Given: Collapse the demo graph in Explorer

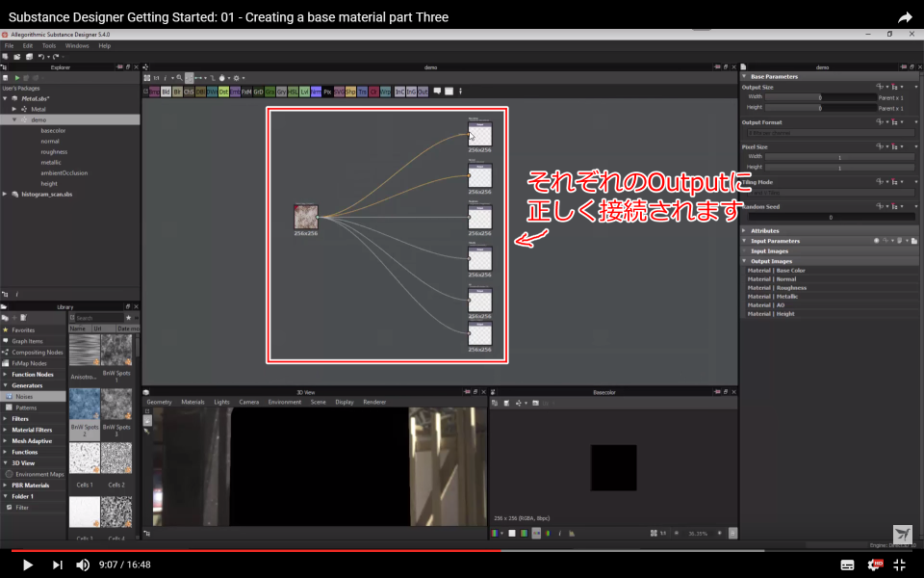Looking at the screenshot, I should (14, 119).
